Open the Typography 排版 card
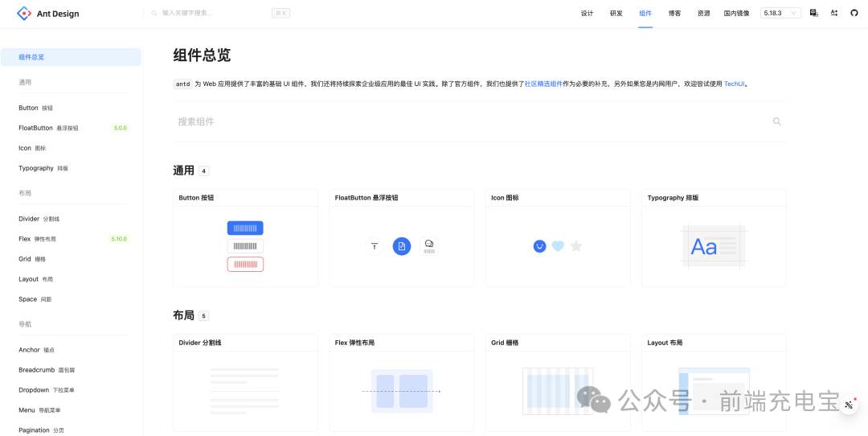Screen dimensions: 868x436 (x=714, y=237)
